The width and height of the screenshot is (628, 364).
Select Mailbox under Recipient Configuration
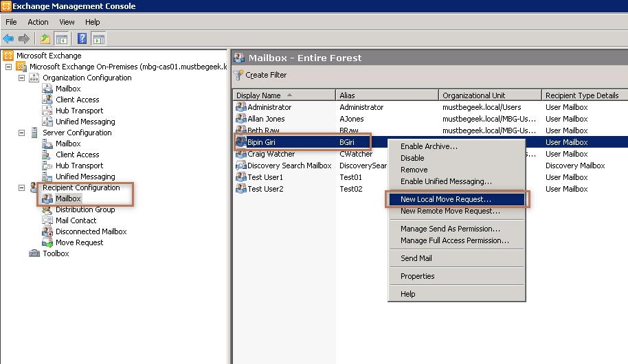[68, 198]
